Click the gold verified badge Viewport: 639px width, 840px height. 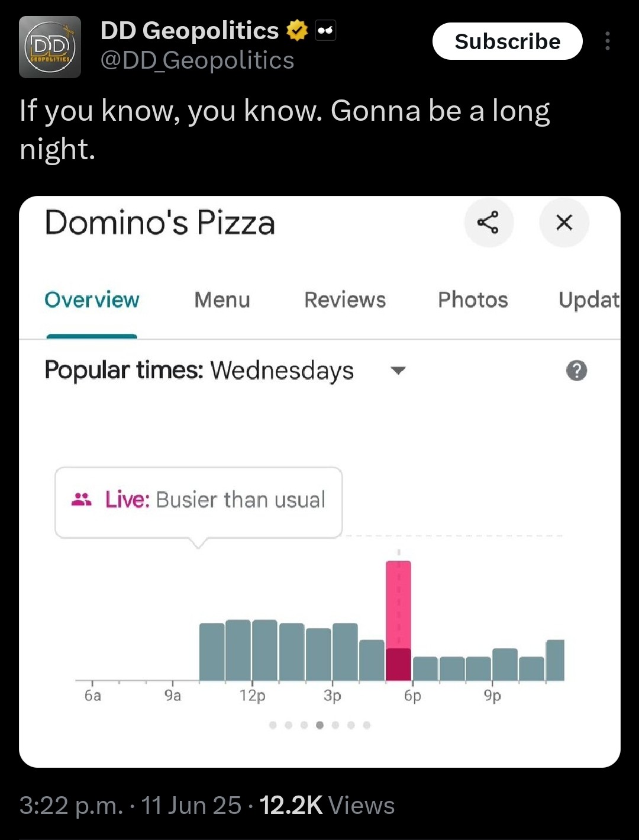[x=297, y=30]
